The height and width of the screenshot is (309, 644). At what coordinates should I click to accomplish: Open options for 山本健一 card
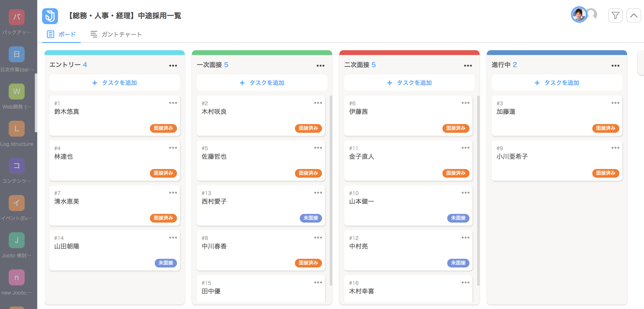click(x=466, y=193)
